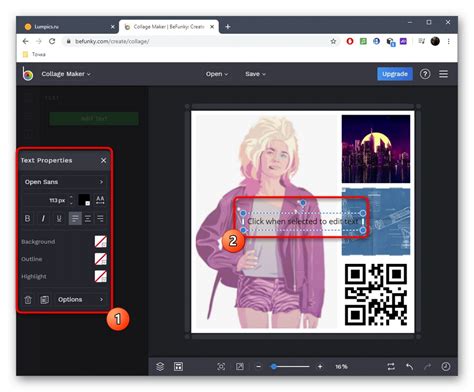The width and height of the screenshot is (474, 392).
Task: Click the text box rotation handle
Action: pos(303,203)
